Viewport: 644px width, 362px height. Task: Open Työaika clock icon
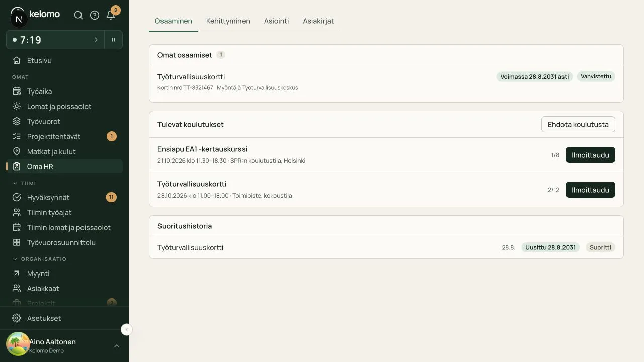click(x=17, y=92)
